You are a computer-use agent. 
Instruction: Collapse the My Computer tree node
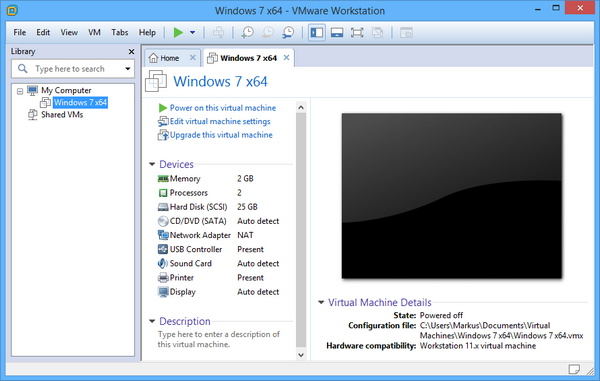20,91
